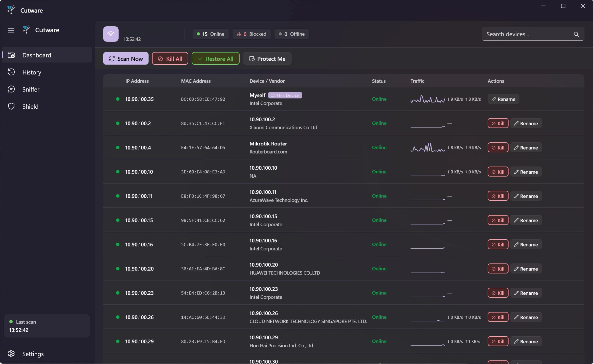Rename device 10.90.100.20
This screenshot has width=593, height=364.
(526, 269)
